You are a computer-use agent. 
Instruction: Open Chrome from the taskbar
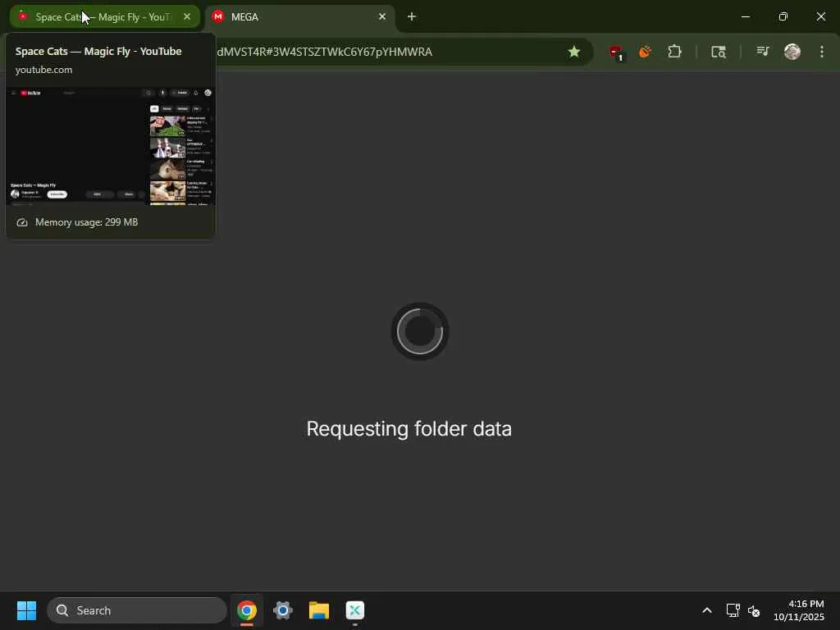[247, 610]
